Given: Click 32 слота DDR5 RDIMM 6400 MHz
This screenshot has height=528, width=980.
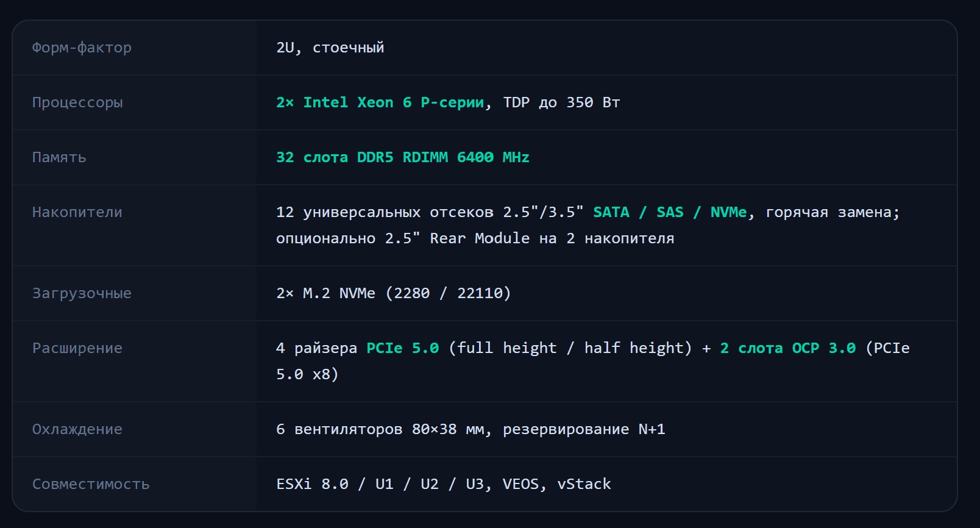Looking at the screenshot, I should (403, 157).
